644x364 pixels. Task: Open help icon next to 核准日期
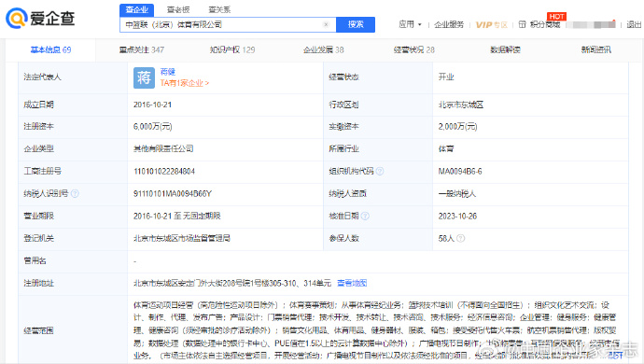365,217
